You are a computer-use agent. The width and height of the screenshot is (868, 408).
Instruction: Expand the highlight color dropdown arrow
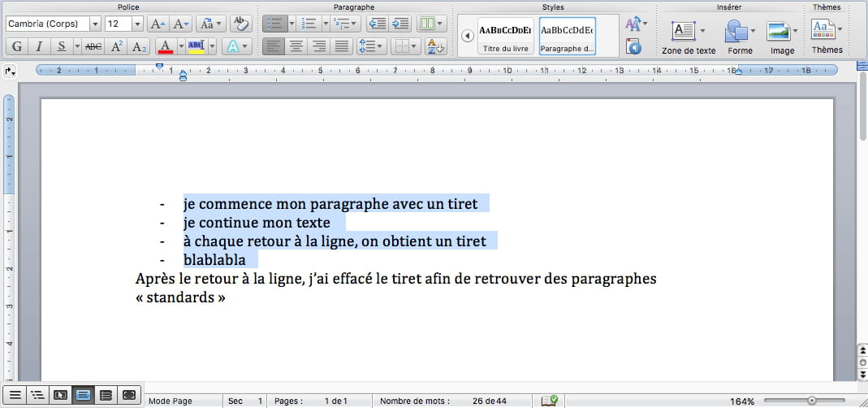tap(211, 46)
